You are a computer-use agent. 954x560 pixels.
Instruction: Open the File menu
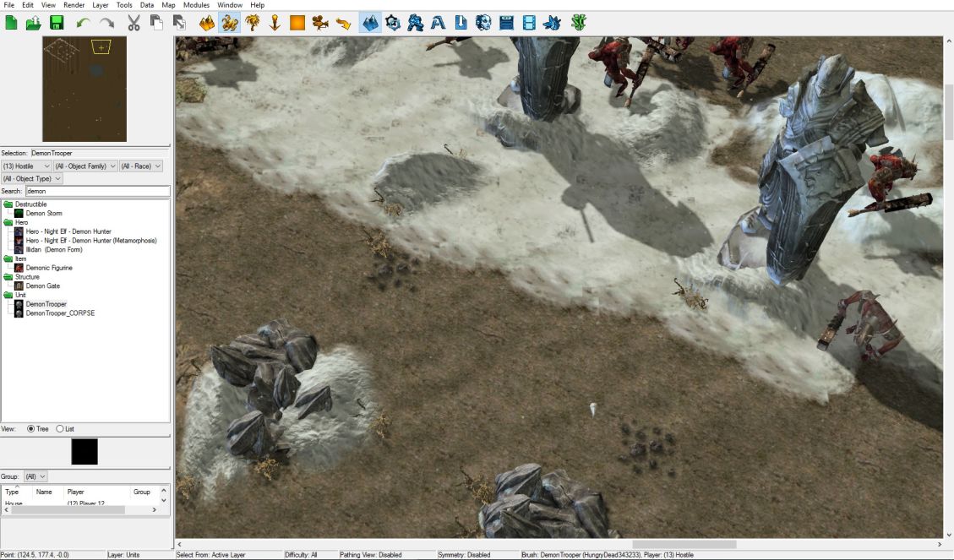9,5
